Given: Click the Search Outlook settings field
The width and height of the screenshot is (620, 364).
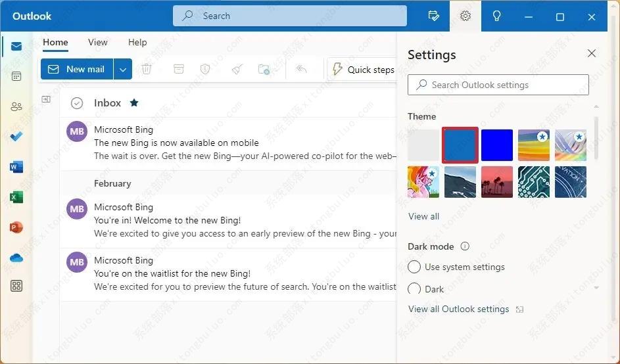Looking at the screenshot, I should (x=498, y=85).
